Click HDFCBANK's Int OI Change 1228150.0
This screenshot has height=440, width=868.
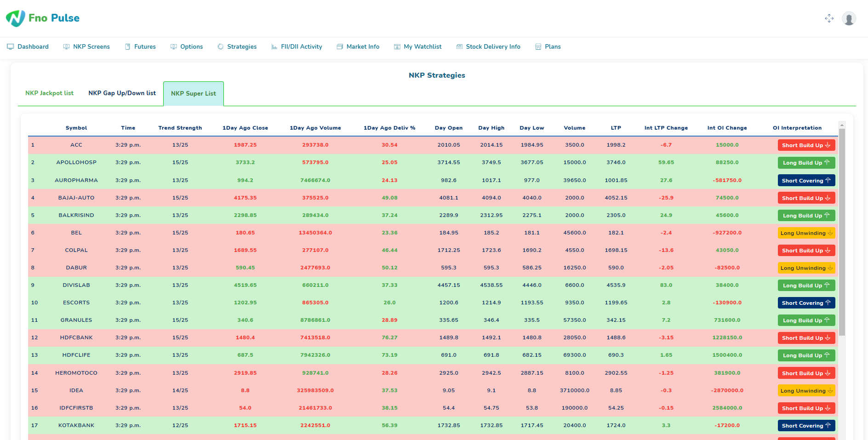[x=727, y=337]
